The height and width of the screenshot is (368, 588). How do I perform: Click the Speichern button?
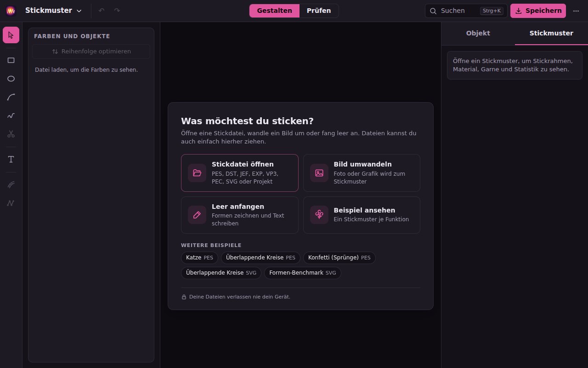click(538, 11)
